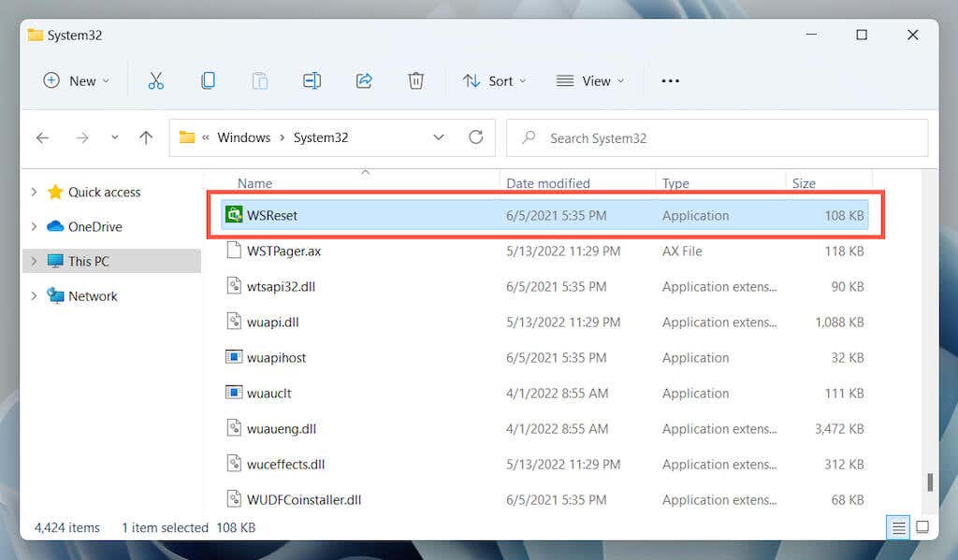Open the View layout dropdown
The image size is (958, 560).
click(x=590, y=80)
